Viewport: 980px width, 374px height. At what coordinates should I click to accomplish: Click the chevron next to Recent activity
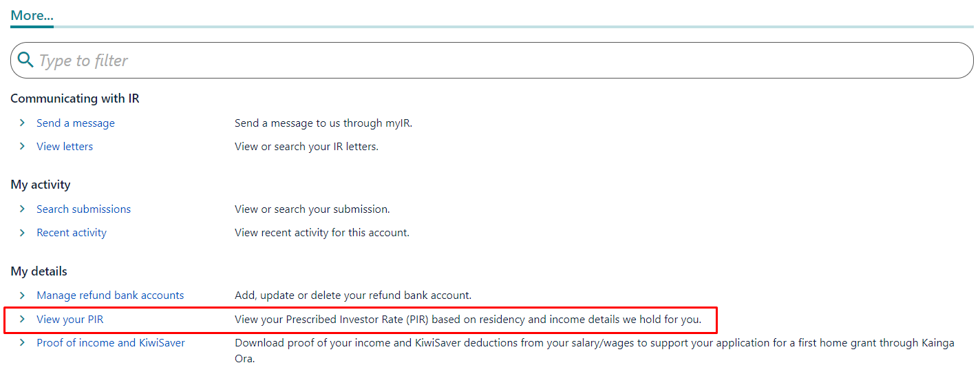[22, 232]
